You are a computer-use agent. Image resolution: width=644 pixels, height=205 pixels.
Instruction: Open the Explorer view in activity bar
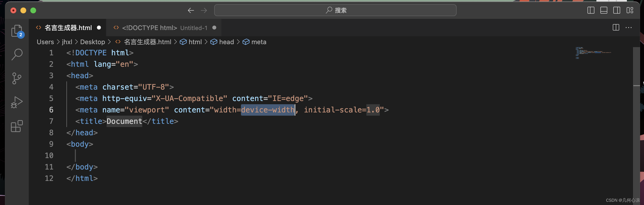pyautogui.click(x=17, y=31)
